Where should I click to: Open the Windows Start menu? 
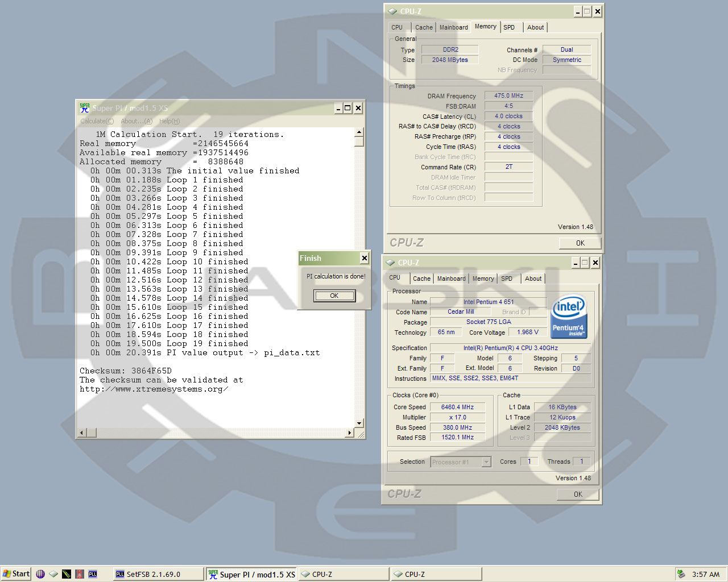tap(16, 574)
